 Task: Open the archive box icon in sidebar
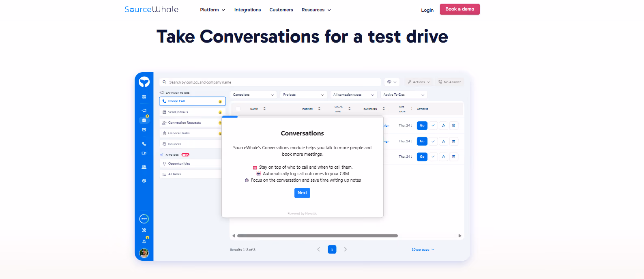144,130
